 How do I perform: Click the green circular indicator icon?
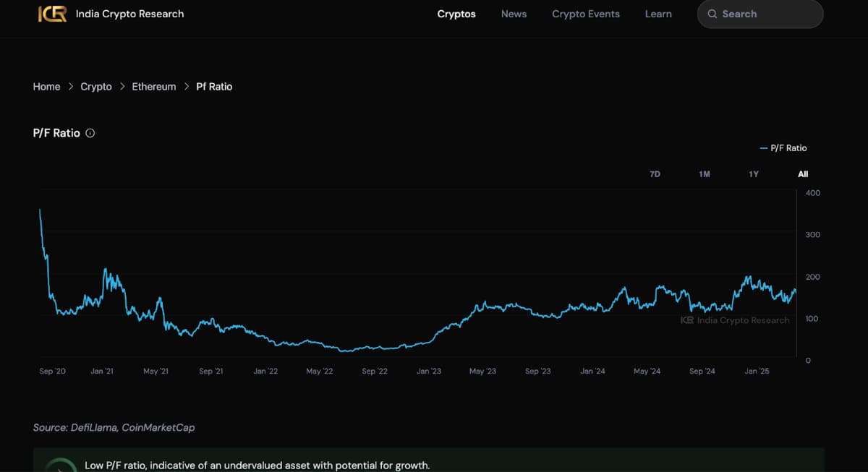(x=61, y=465)
